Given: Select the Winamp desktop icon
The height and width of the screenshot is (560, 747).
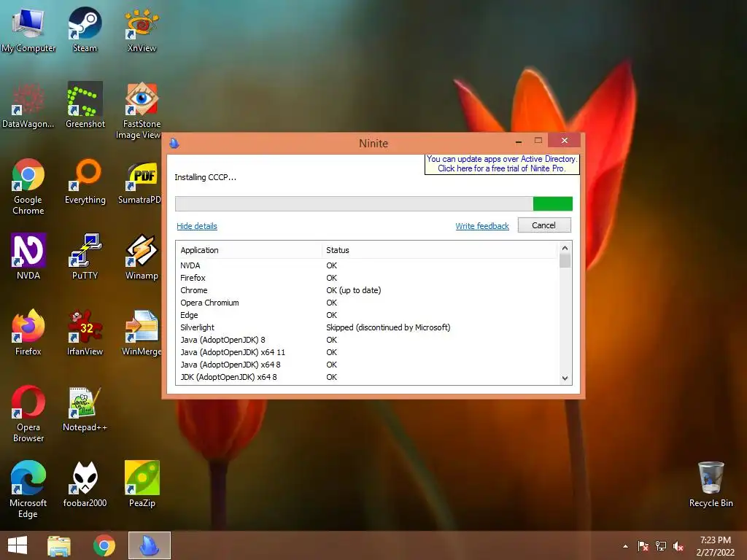Looking at the screenshot, I should [x=142, y=257].
